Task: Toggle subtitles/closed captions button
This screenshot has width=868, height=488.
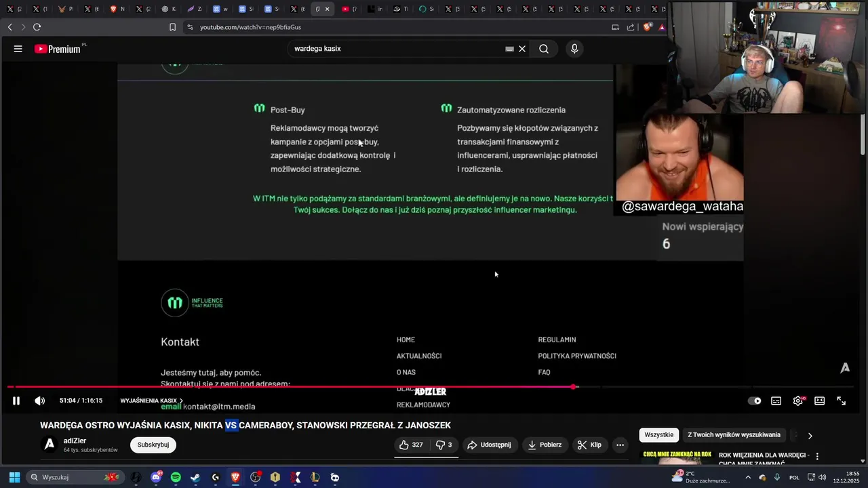Action: click(x=776, y=401)
